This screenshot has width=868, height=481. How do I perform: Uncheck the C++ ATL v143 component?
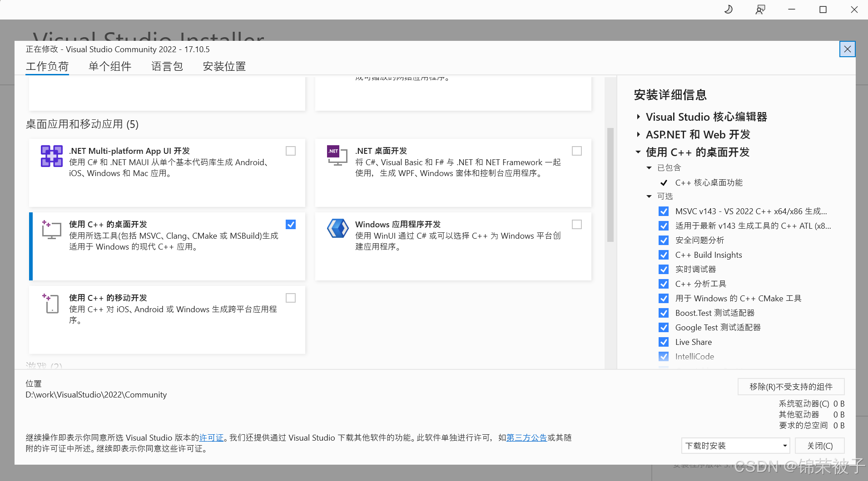[x=664, y=226]
